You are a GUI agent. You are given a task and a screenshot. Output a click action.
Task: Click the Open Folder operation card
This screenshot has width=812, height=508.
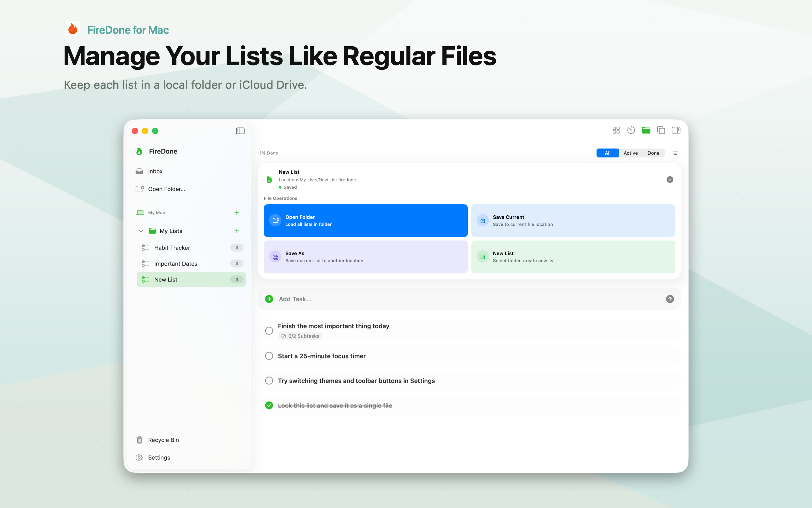click(366, 221)
